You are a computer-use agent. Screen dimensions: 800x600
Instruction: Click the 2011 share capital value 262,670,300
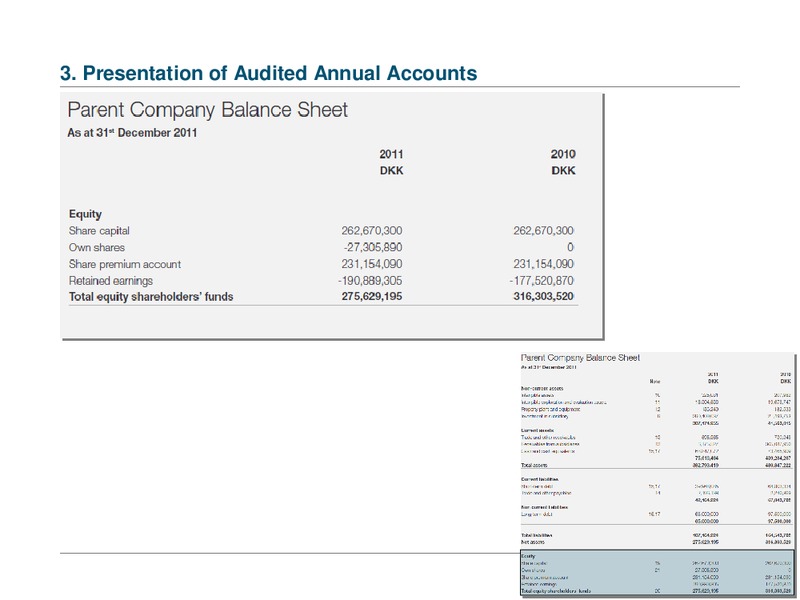(x=372, y=231)
